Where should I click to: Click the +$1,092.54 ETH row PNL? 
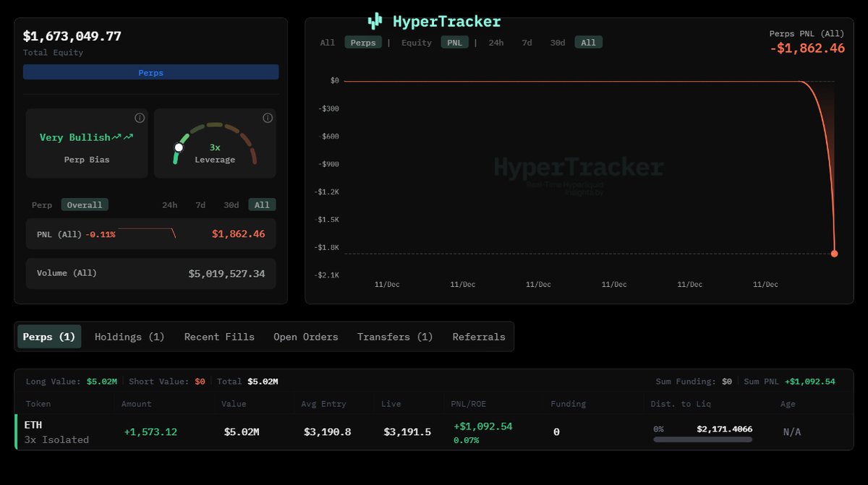pyautogui.click(x=483, y=426)
